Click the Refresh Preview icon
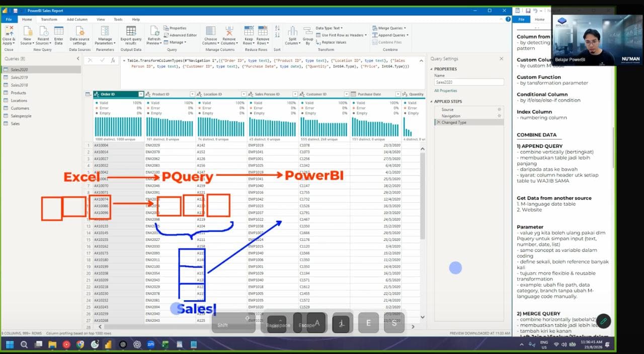This screenshot has height=354, width=644. [154, 31]
